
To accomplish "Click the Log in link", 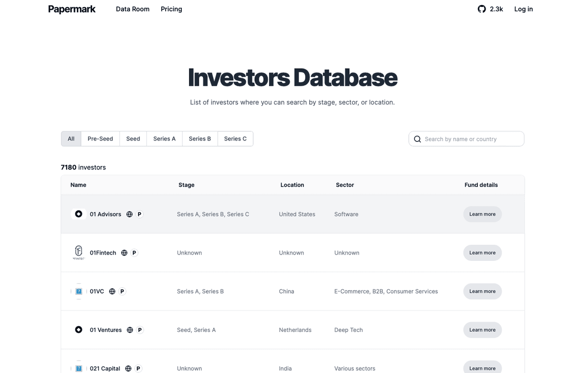I will [x=523, y=9].
